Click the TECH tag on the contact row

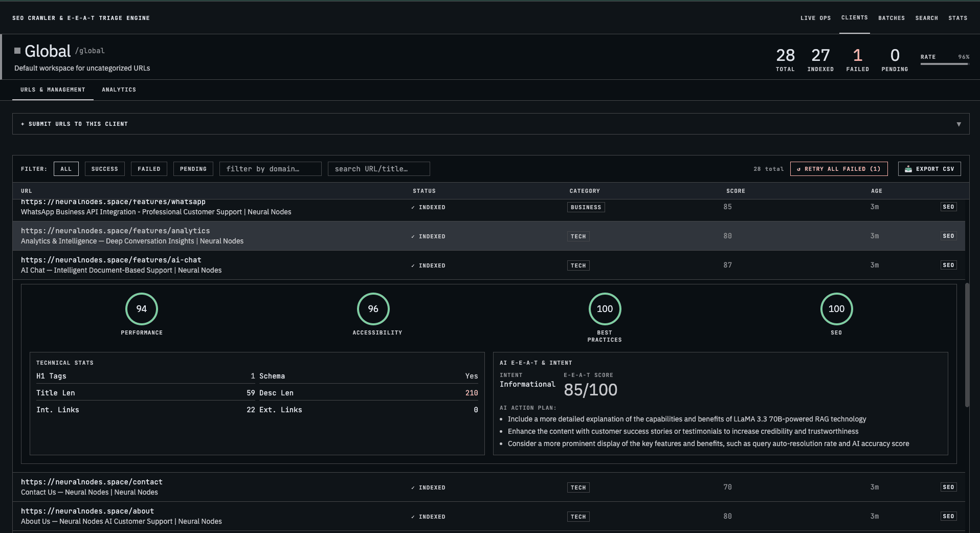tap(578, 487)
